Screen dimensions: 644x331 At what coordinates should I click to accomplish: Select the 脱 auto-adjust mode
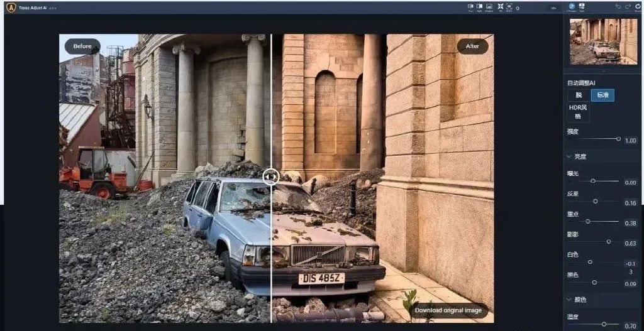point(579,95)
